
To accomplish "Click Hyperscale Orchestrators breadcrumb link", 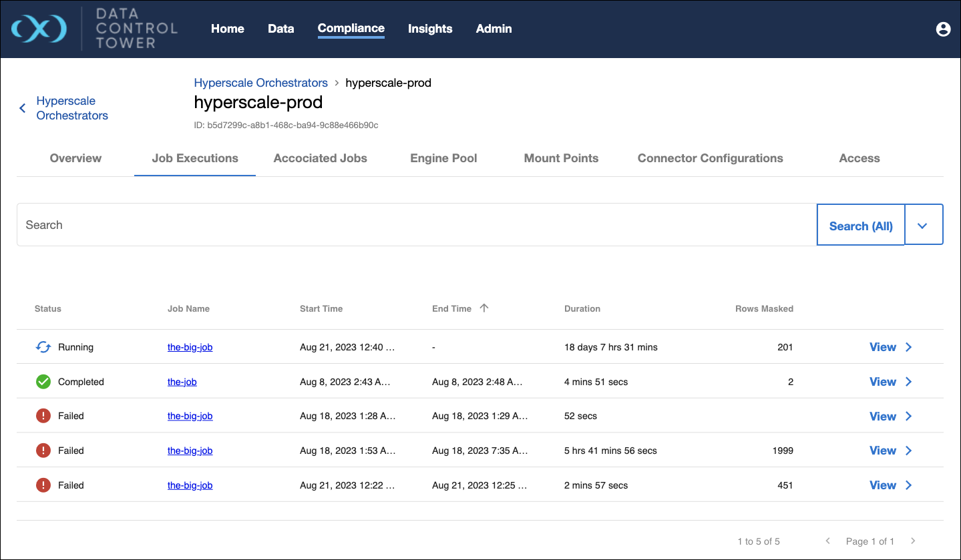I will click(x=260, y=83).
